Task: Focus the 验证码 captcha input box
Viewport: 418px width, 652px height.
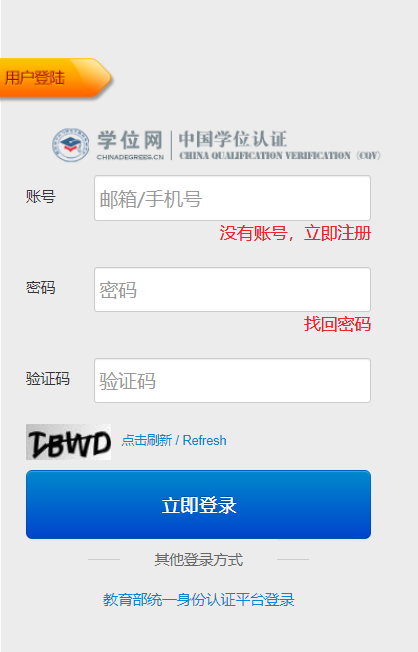Action: 232,380
